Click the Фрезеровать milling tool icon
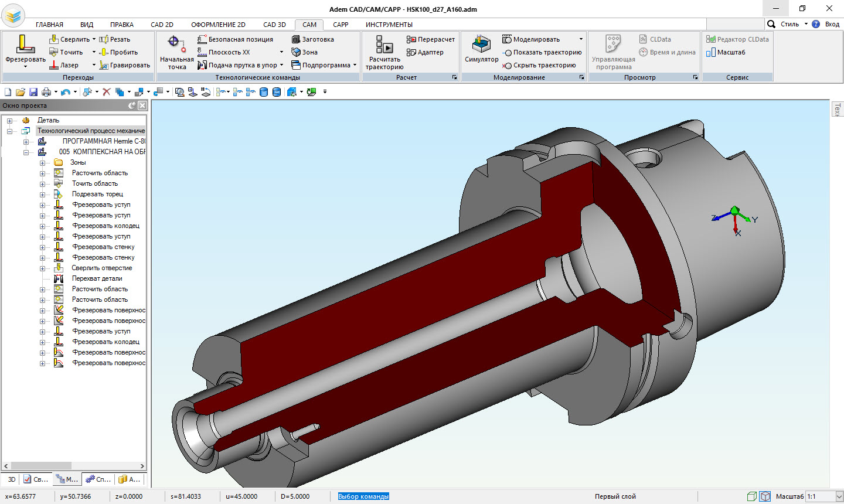 point(25,45)
